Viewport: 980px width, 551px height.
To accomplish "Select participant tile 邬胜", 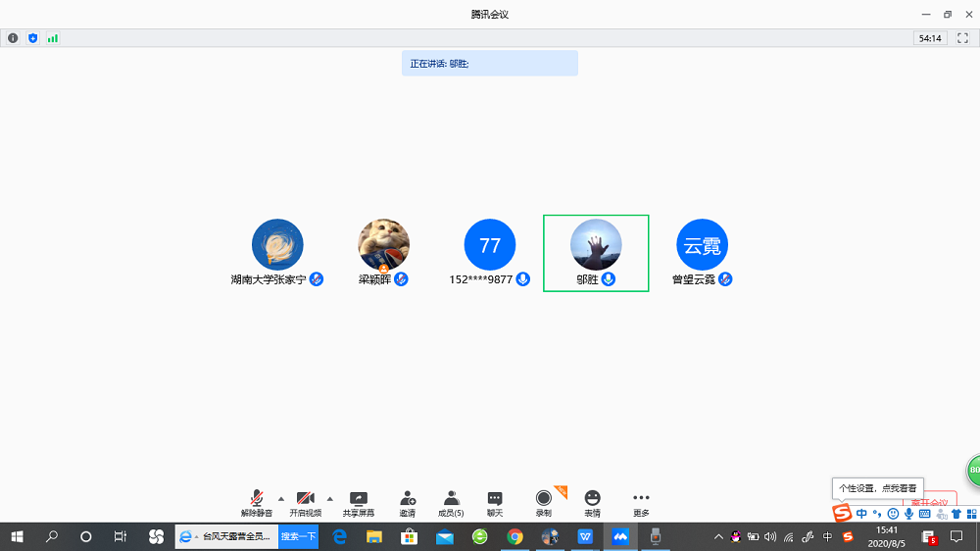I will [596, 253].
